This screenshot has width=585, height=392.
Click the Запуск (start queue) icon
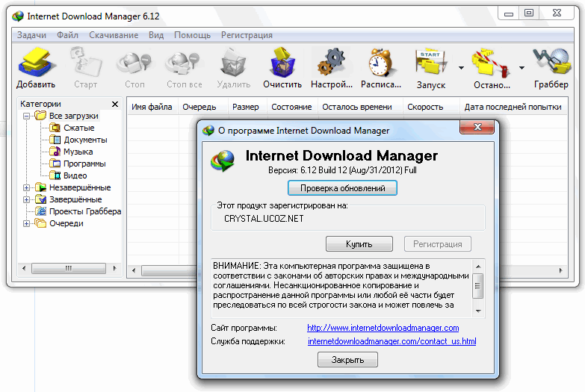431,62
